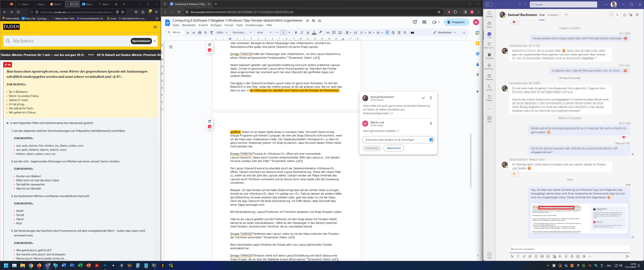The image size is (644, 270).
Task: Resolve the Samuel Buchmann comment thread
Action: click(423, 98)
